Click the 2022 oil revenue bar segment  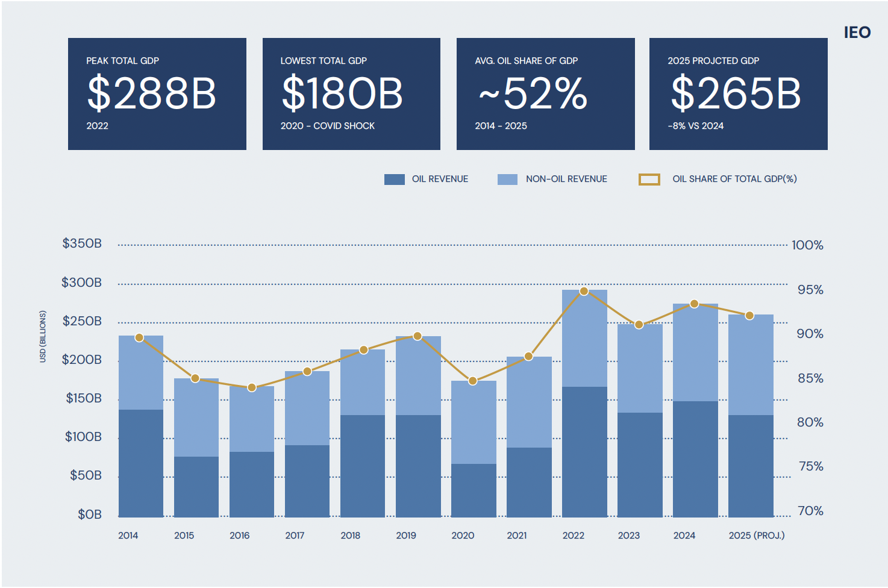click(x=584, y=452)
